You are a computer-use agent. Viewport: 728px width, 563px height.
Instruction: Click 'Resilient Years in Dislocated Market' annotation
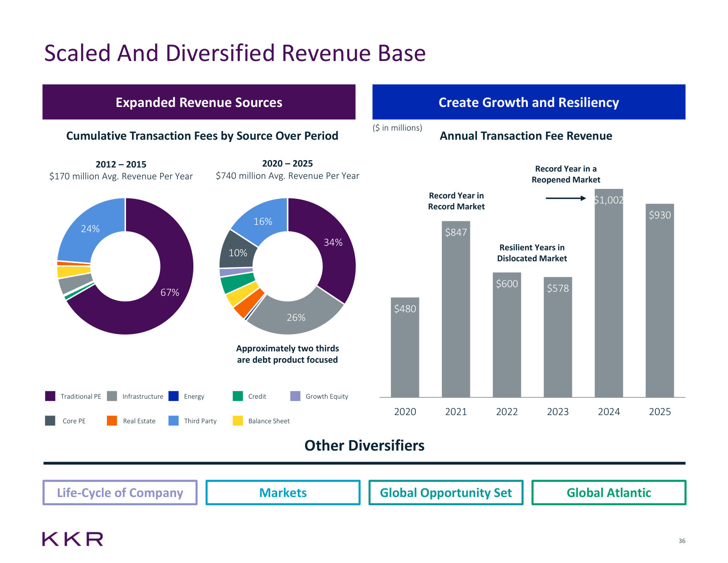532,253
